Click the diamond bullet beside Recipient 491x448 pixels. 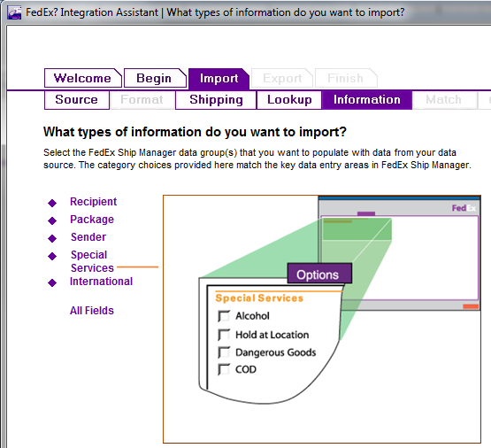pos(52,203)
